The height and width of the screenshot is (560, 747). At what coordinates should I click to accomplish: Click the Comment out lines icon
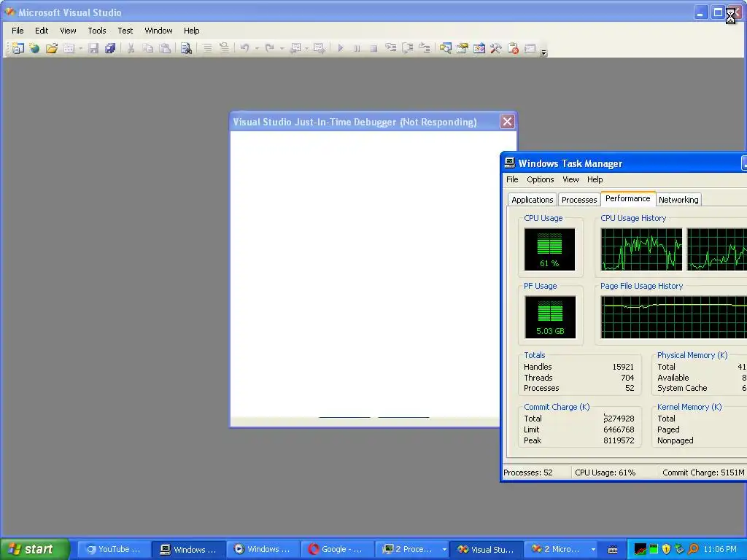(x=207, y=48)
